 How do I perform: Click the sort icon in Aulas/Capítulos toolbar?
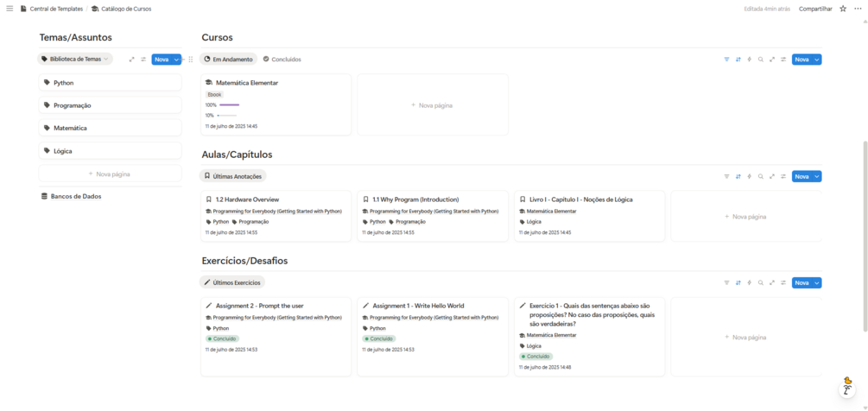click(x=738, y=176)
